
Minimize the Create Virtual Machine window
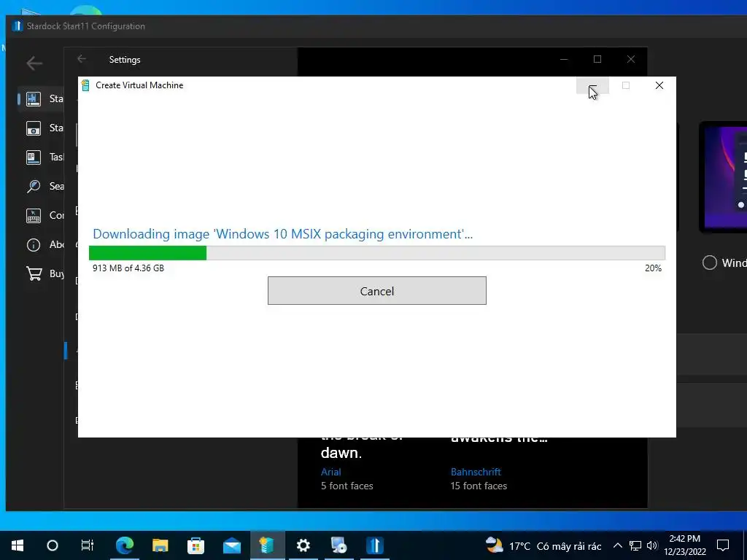click(592, 85)
